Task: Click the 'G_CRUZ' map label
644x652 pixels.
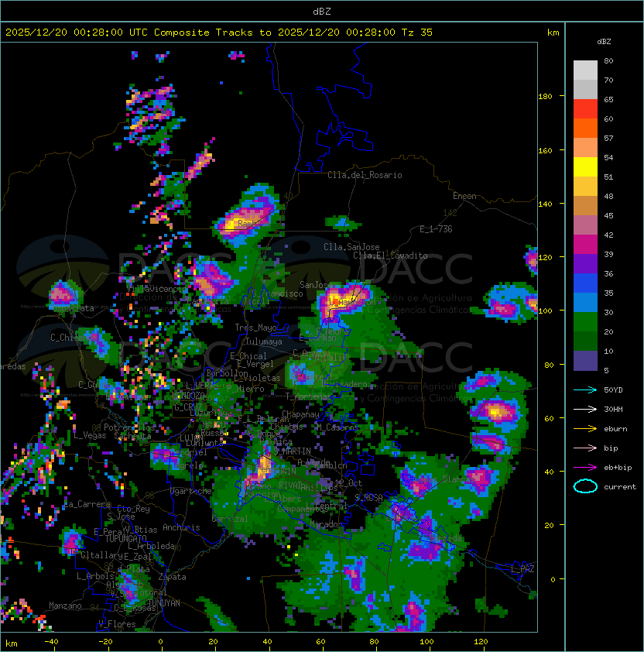Action: [x=188, y=407]
